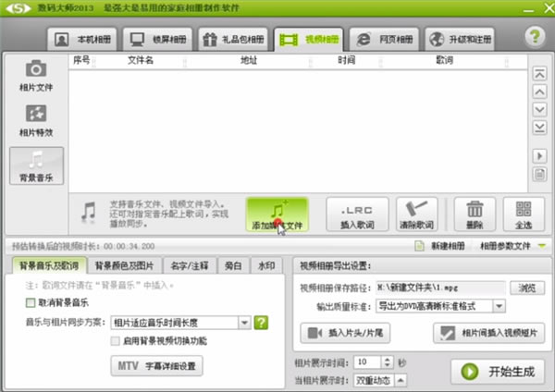Image resolution: width=555 pixels, height=392 pixels.
Task: Click the 时间 column header
Action: (x=346, y=60)
